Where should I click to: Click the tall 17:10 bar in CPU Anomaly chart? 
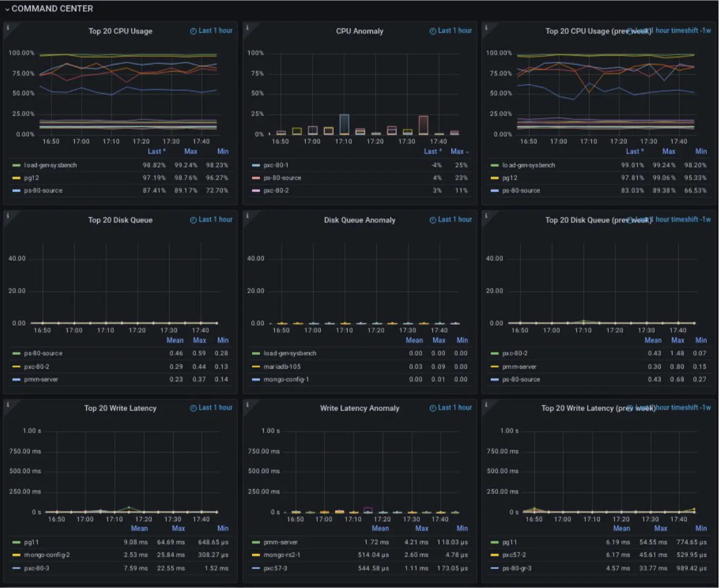point(344,124)
